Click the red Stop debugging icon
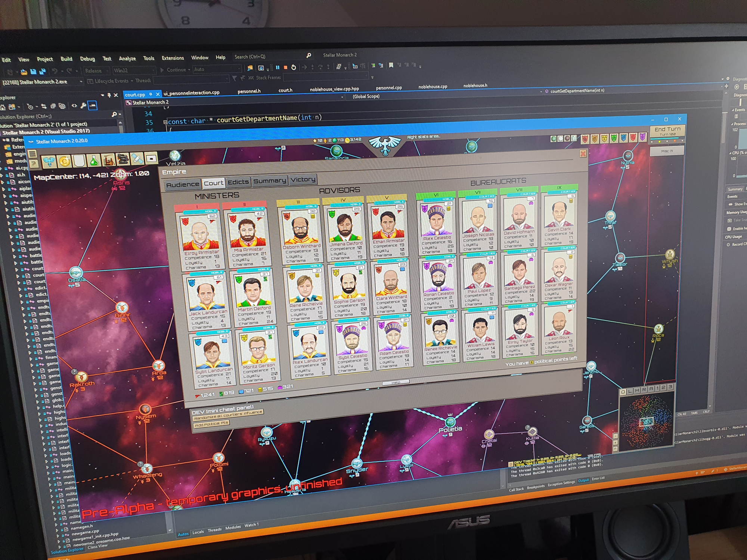This screenshot has width=747, height=560. tap(285, 68)
